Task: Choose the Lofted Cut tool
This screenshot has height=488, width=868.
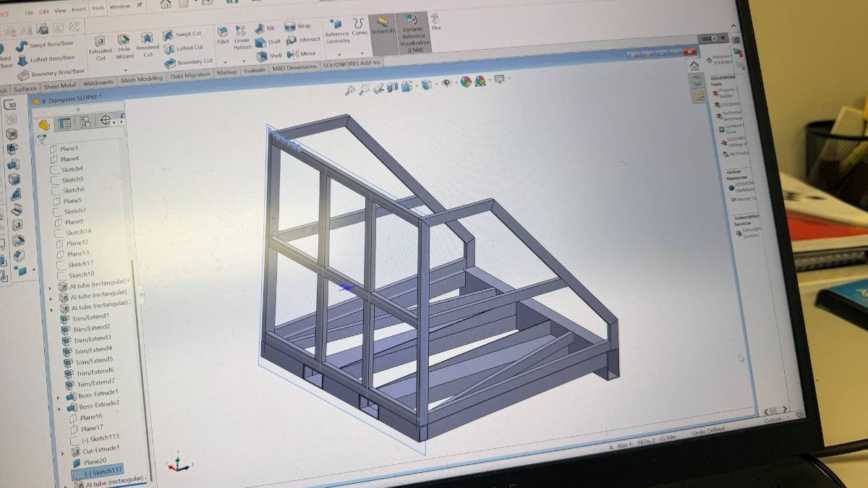Action: [x=184, y=48]
